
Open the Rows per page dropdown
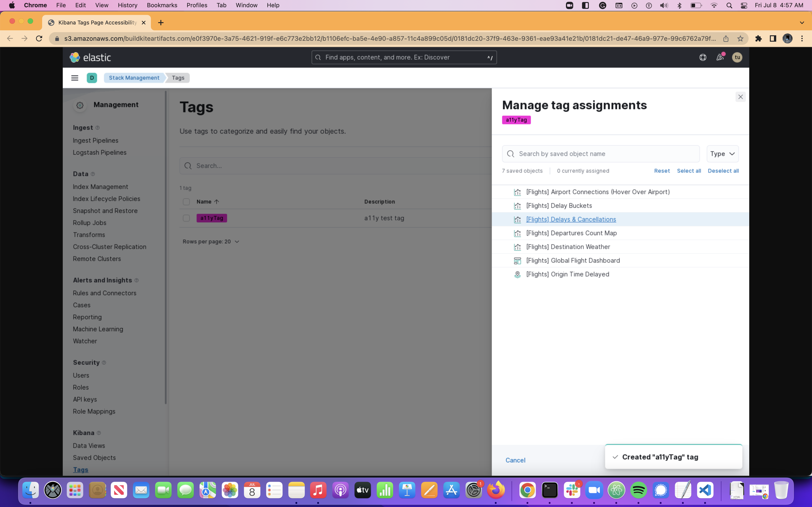tap(211, 242)
